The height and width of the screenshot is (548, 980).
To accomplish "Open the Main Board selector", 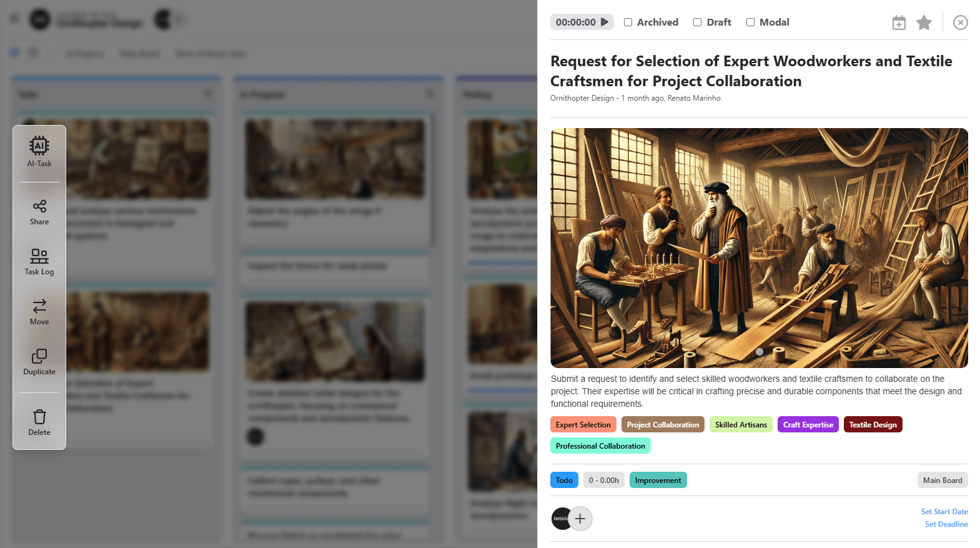I will click(943, 480).
